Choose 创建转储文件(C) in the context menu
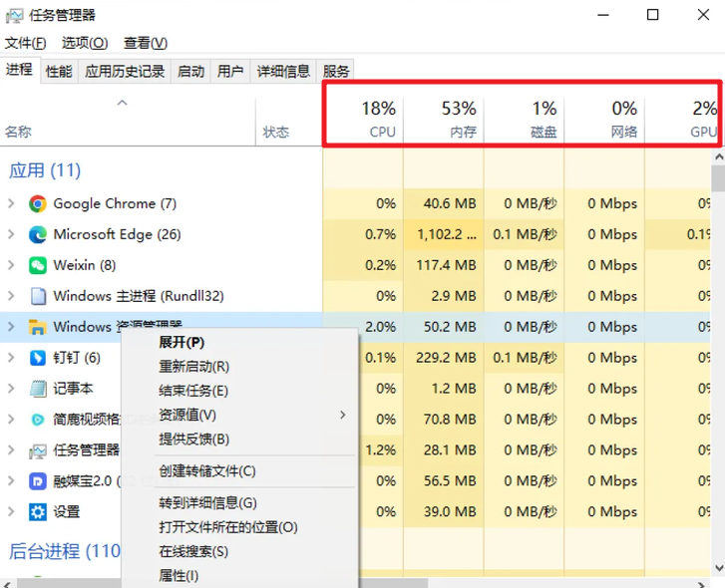Image resolution: width=725 pixels, height=588 pixels. (240, 471)
